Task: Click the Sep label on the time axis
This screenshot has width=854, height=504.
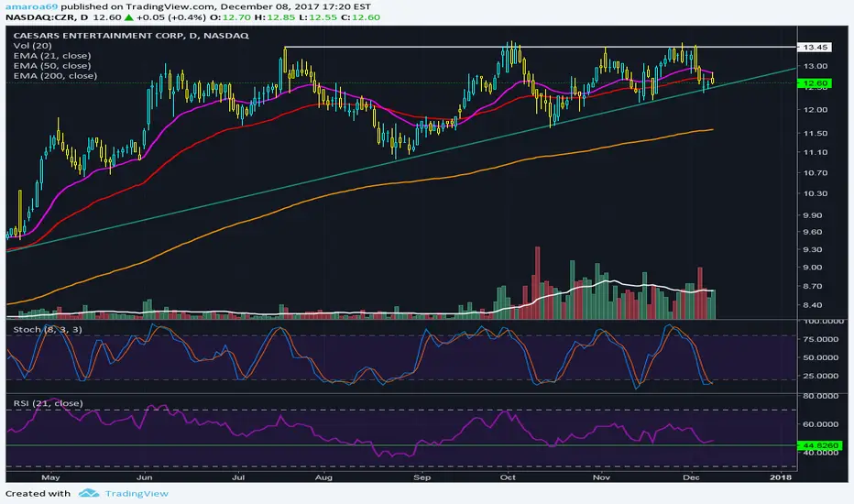Action: click(x=422, y=477)
